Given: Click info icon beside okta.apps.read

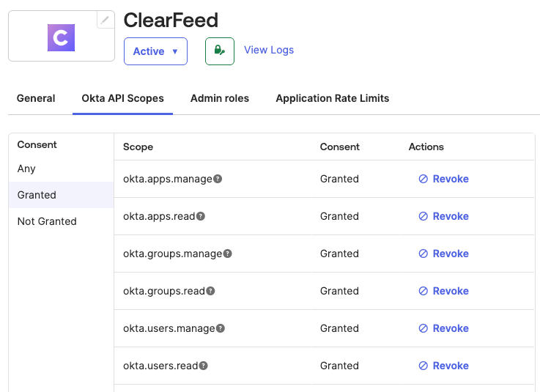Looking at the screenshot, I should [201, 216].
